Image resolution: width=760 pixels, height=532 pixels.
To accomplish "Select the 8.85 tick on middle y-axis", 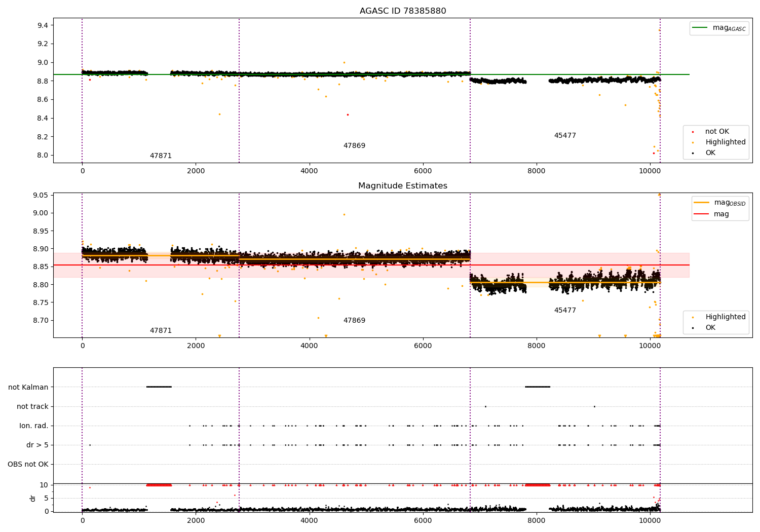I will click(41, 267).
